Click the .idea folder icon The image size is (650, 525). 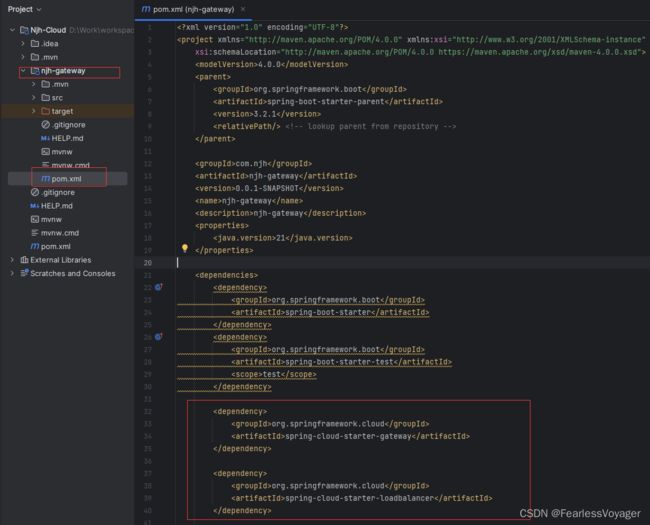click(x=35, y=44)
